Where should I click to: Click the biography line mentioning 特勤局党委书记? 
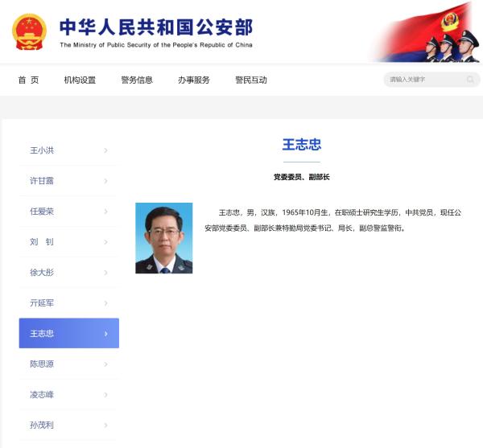(305, 228)
